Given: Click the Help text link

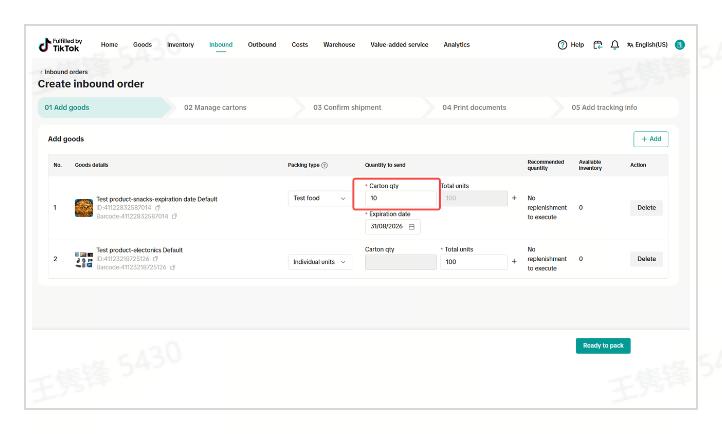Looking at the screenshot, I should [x=577, y=45].
